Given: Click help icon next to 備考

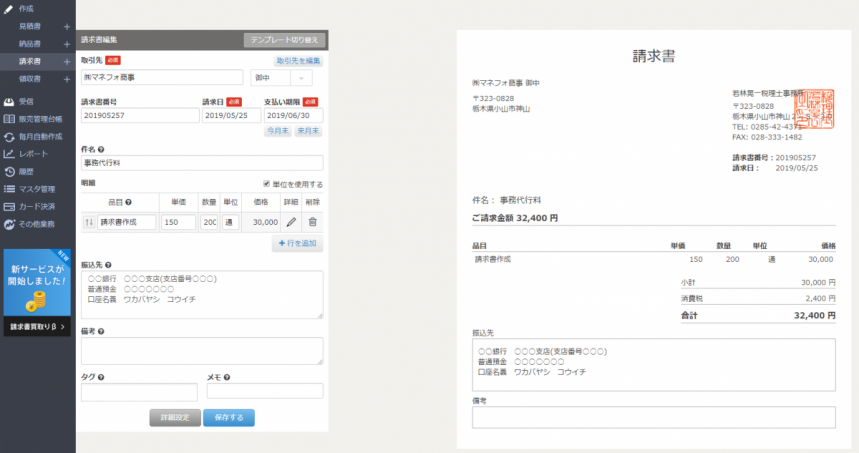Looking at the screenshot, I should tap(101, 331).
